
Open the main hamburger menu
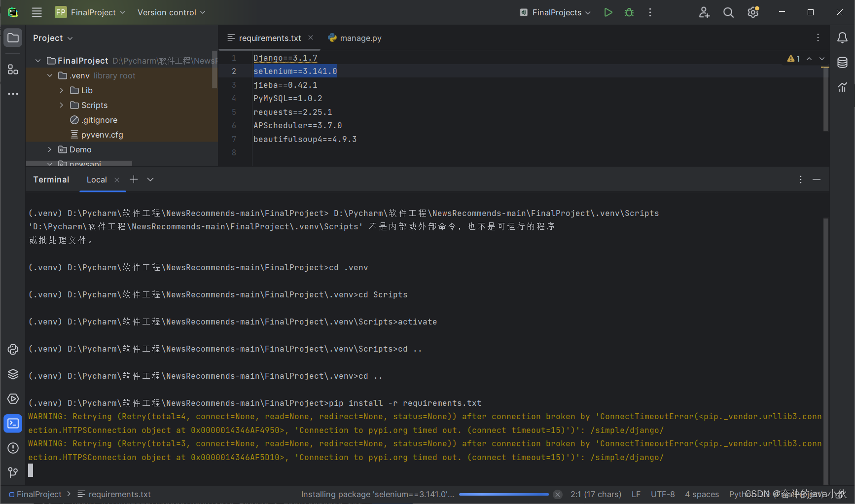pyautogui.click(x=37, y=12)
